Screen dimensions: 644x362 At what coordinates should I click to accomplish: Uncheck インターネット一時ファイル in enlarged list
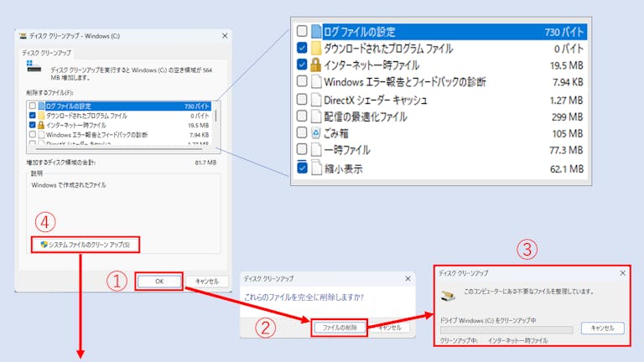point(302,65)
